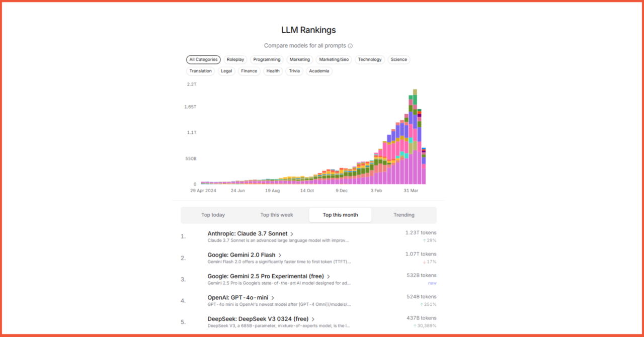Click chevron next to GPT-4o-mini
The image size is (644, 337).
(273, 298)
